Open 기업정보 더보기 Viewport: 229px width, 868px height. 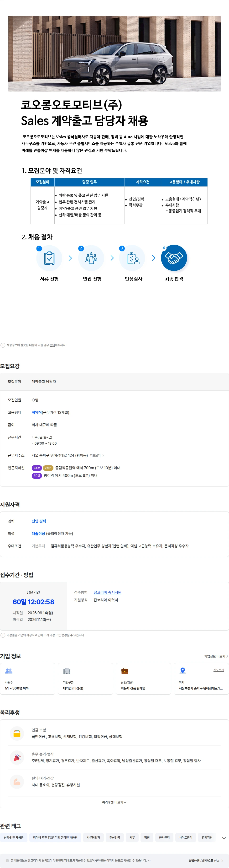pyautogui.click(x=216, y=656)
